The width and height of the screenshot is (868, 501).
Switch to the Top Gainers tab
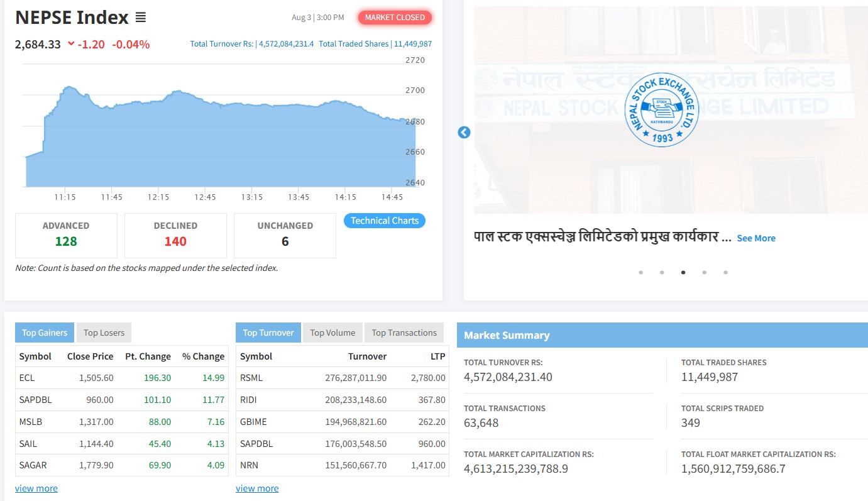coord(45,333)
